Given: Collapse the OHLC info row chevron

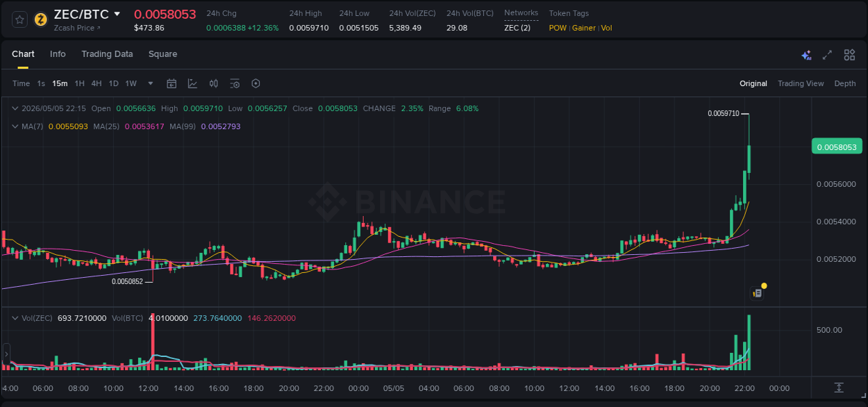Looking at the screenshot, I should [15, 108].
